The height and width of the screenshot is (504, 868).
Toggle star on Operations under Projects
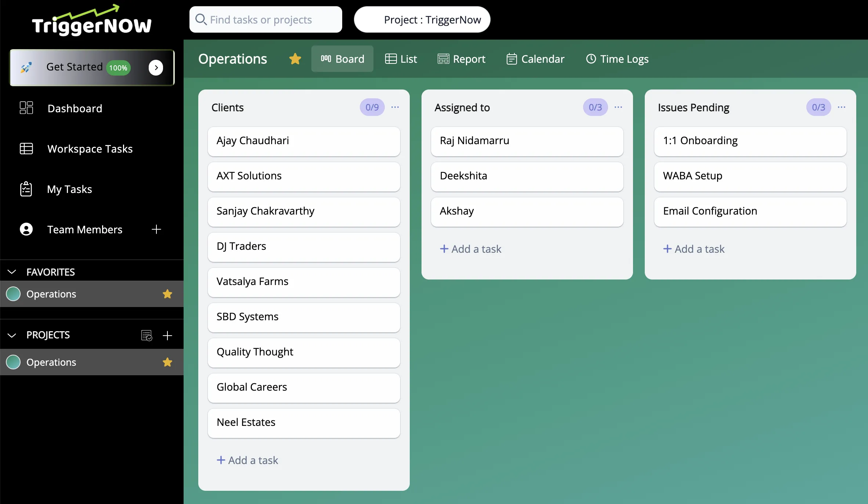pyautogui.click(x=167, y=362)
